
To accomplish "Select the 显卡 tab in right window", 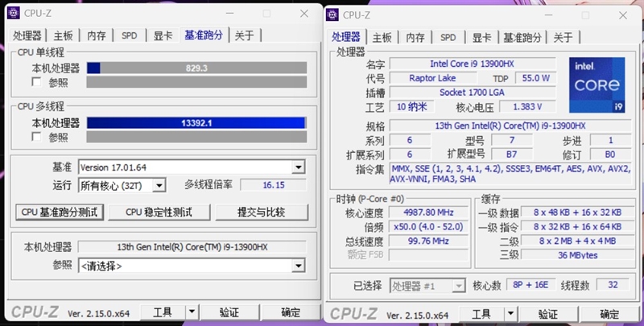I will 481,38.
